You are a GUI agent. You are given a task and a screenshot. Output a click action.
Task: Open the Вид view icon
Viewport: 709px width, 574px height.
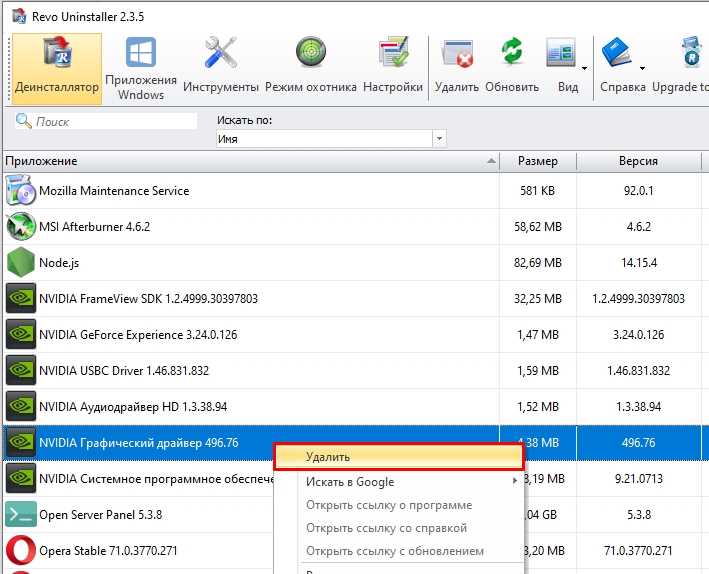[561, 53]
